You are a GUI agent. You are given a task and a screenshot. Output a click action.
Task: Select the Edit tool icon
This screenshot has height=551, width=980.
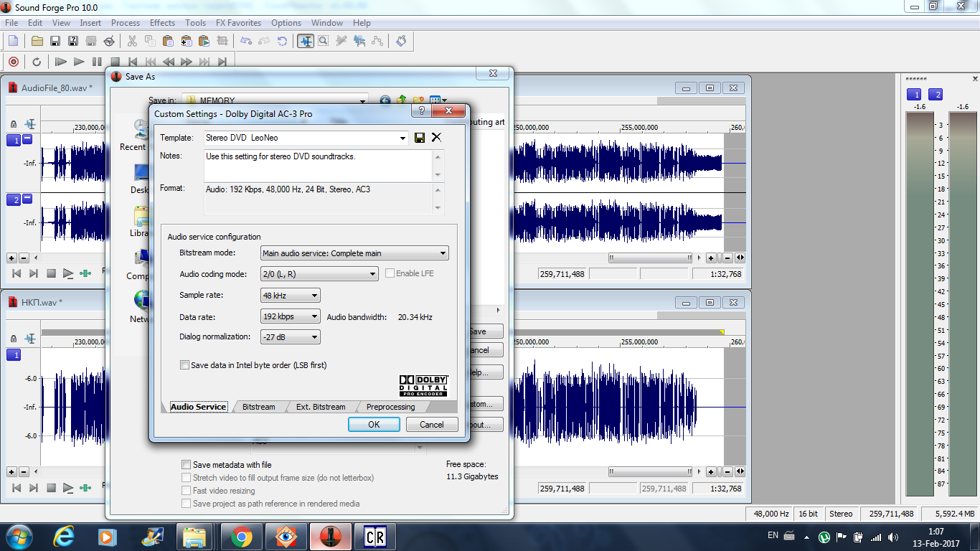click(x=306, y=41)
